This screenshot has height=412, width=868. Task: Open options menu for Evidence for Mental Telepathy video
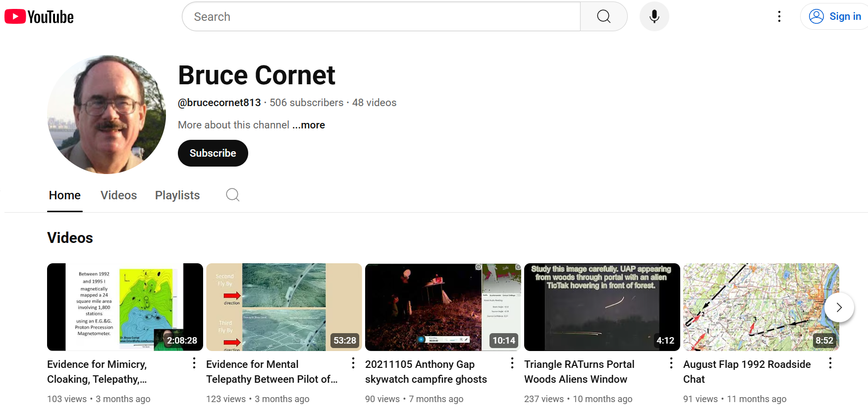353,363
